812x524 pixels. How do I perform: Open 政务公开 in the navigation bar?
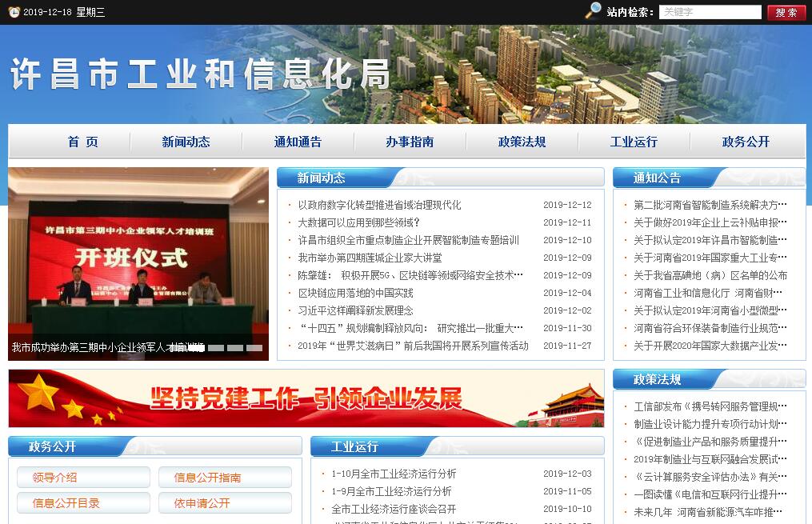pyautogui.click(x=746, y=142)
